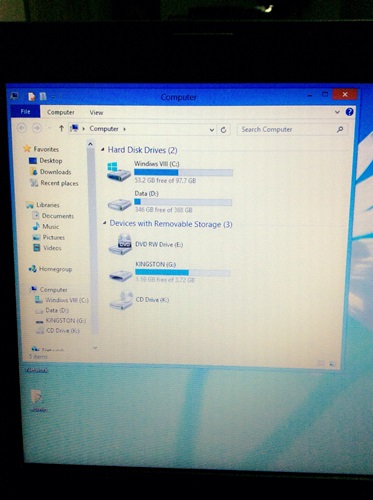Collapse the Hard Disk Drives group
Viewport: 373px width, 500px height.
tap(103, 150)
